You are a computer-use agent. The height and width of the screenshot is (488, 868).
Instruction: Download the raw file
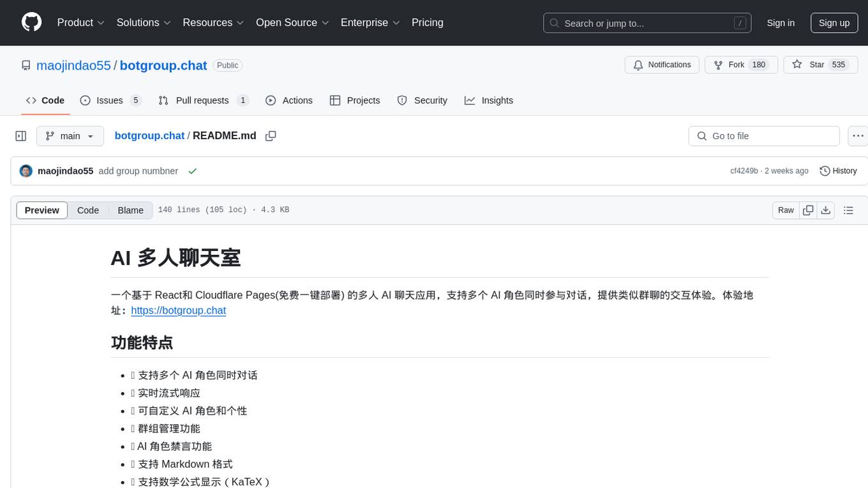pyautogui.click(x=825, y=210)
